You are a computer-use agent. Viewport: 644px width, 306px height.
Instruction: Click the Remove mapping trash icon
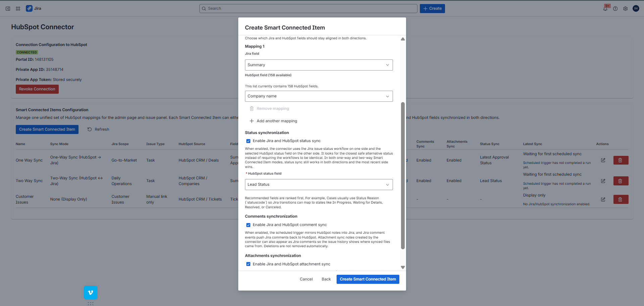pos(252,108)
